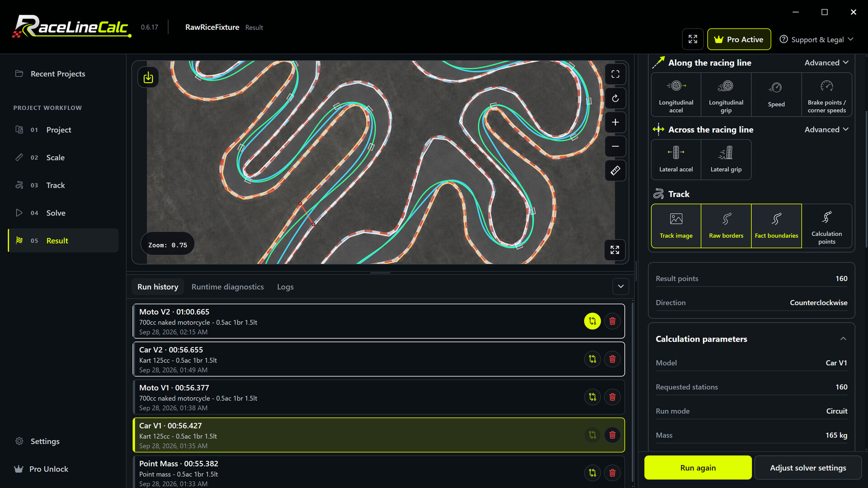Open Advanced dropdown for Across the racing line

[826, 130]
